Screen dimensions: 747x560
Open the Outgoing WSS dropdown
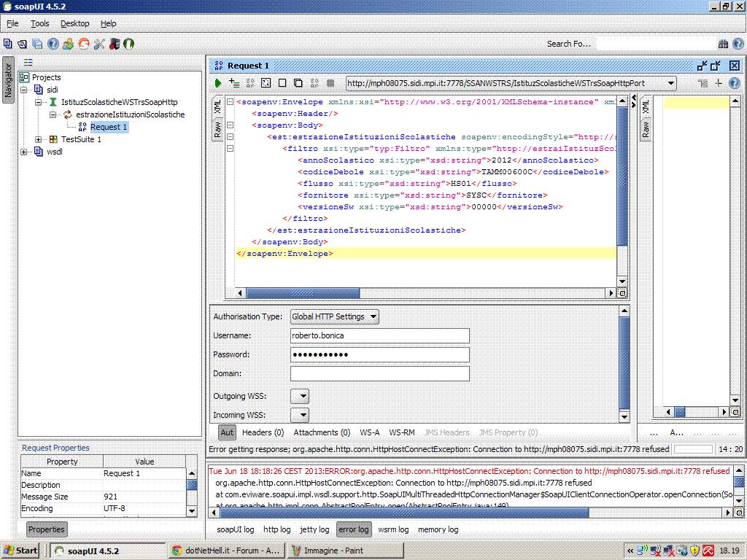(x=300, y=396)
